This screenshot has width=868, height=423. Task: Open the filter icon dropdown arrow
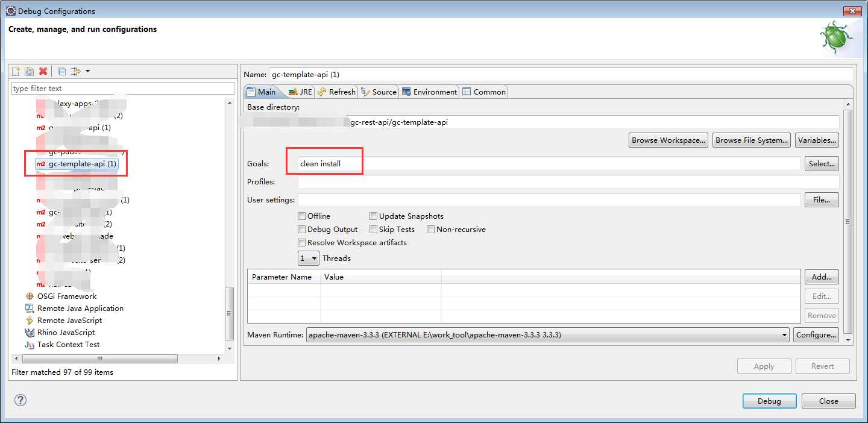(87, 71)
